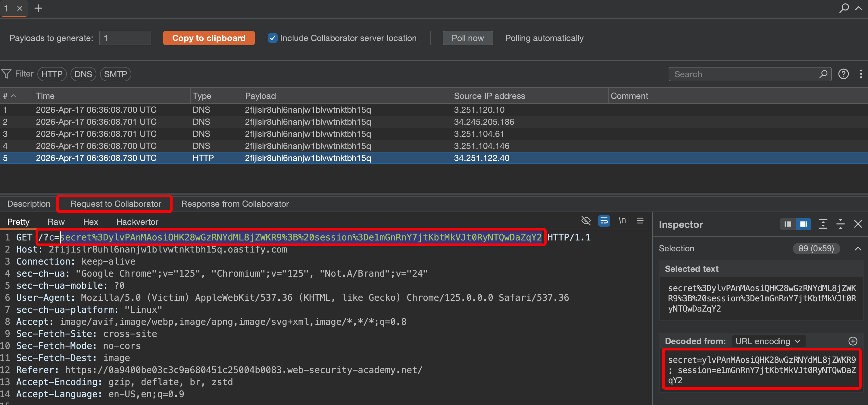Toggle hide non-printable characters eye icon
868x405 pixels.
[586, 221]
